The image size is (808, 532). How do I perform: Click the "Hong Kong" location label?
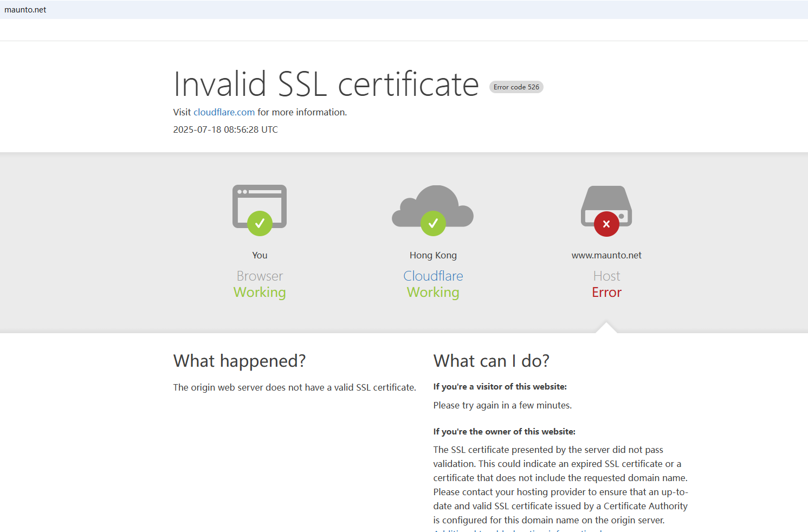[x=433, y=255]
